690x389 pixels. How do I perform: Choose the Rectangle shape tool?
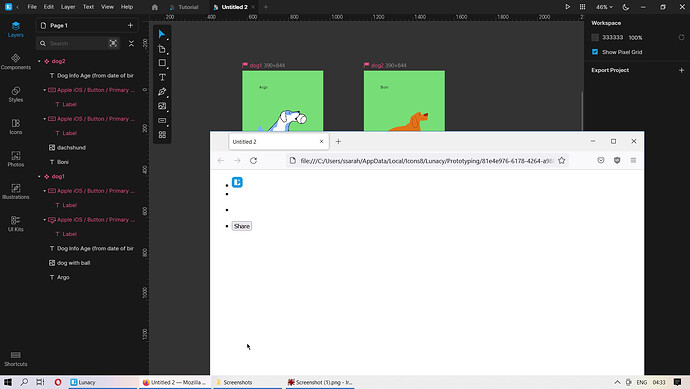(x=162, y=63)
